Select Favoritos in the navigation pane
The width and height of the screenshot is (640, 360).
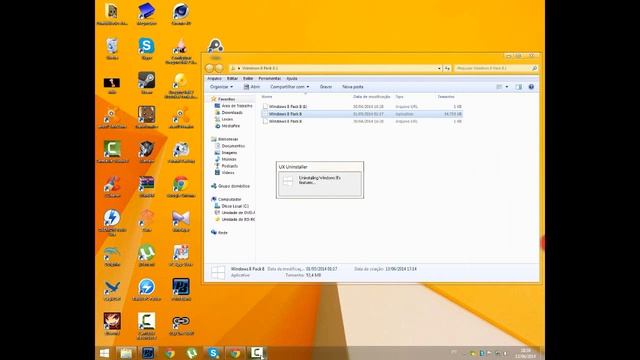(x=226, y=99)
